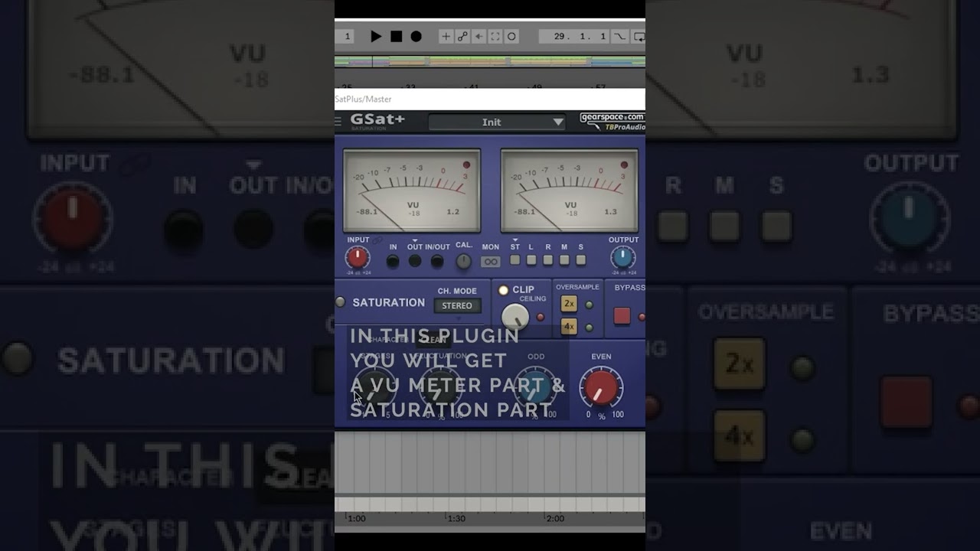Open the Init preset dropdown

coord(497,122)
